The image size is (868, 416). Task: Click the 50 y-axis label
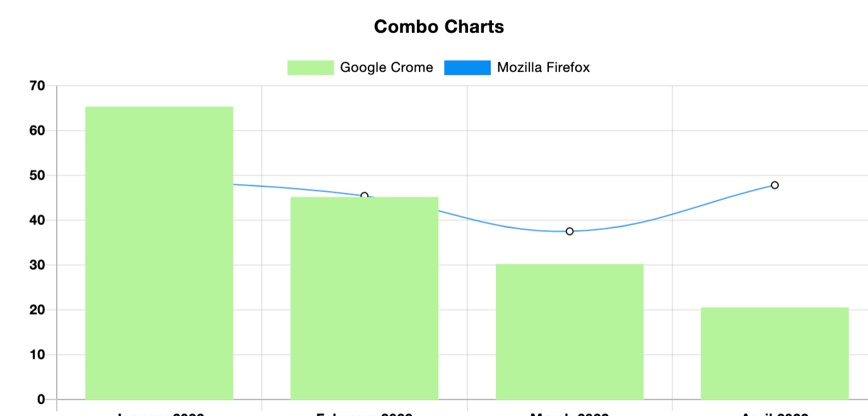coord(37,175)
